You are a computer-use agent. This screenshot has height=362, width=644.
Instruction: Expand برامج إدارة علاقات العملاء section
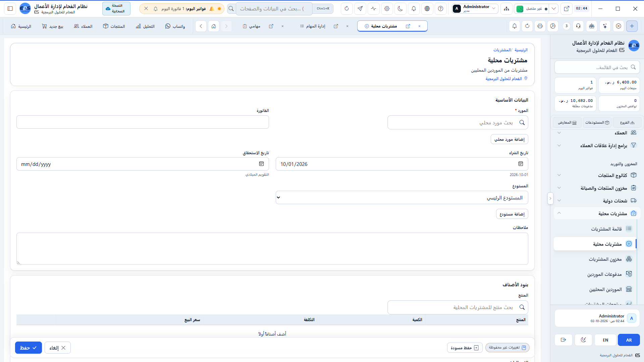point(597,145)
